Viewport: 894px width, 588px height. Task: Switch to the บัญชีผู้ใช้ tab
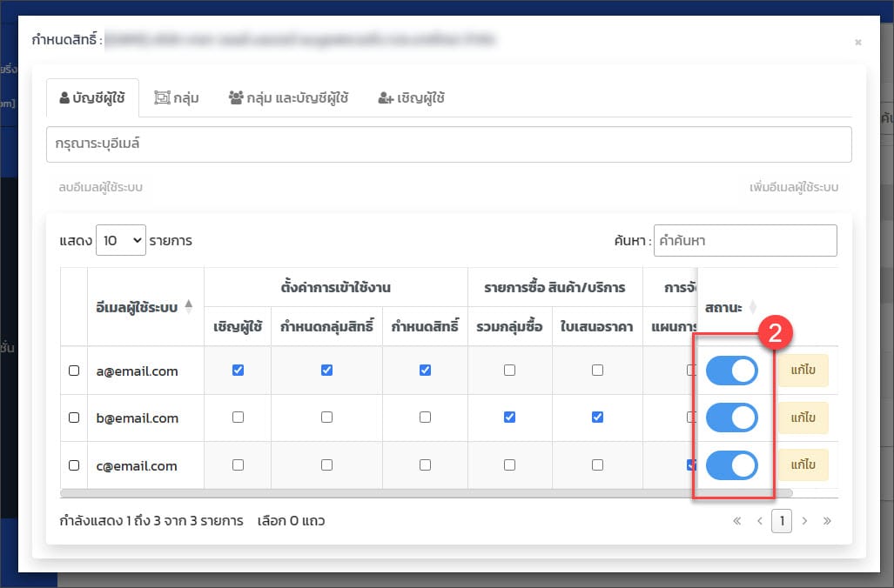(x=91, y=98)
